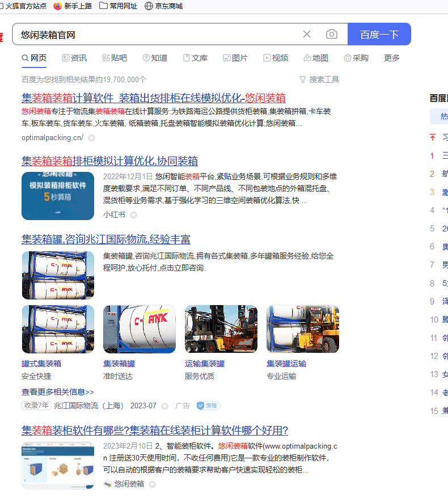This screenshot has height=498, width=448.
Task: Switch to the 贴吧 tab
Action: pos(115,58)
